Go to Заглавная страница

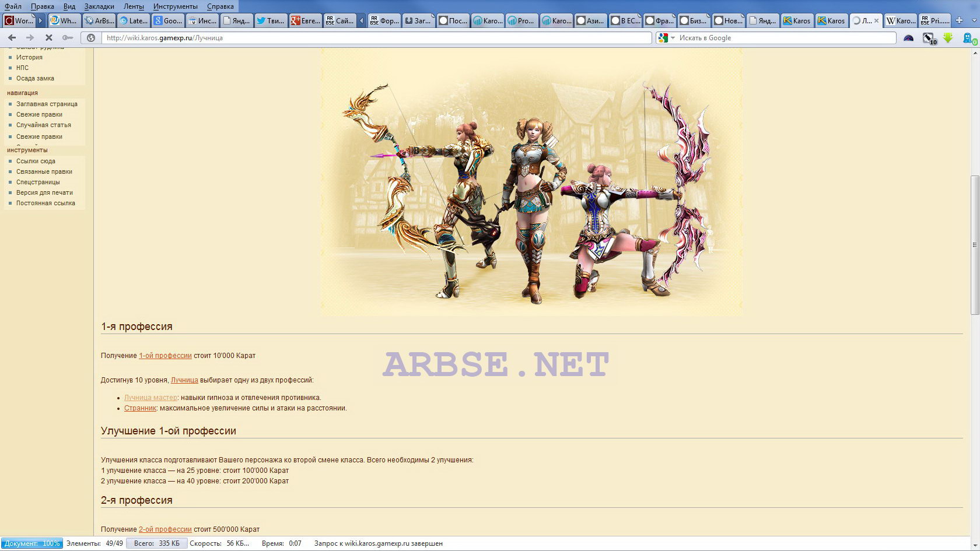(47, 104)
